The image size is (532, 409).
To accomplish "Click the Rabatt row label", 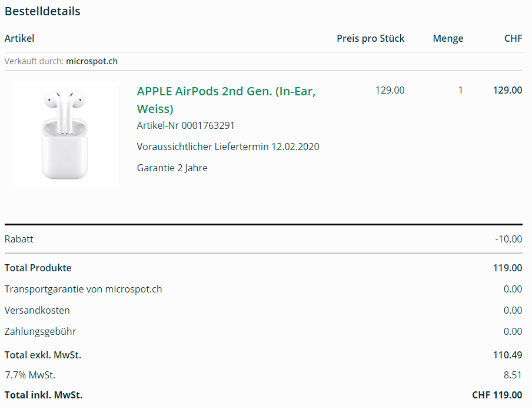I will (19, 239).
